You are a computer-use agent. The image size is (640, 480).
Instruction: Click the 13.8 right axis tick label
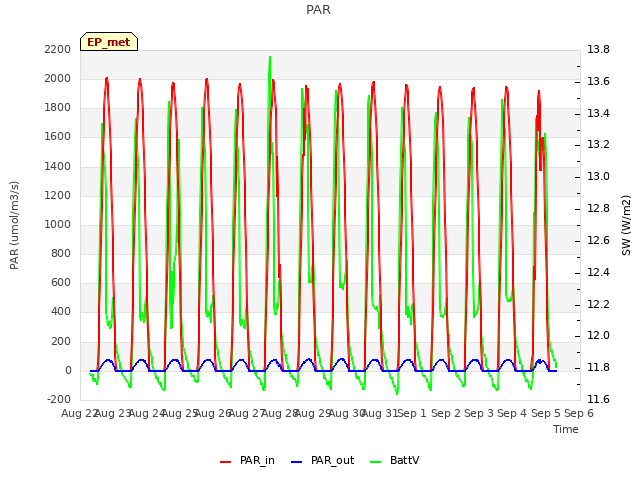coord(598,49)
